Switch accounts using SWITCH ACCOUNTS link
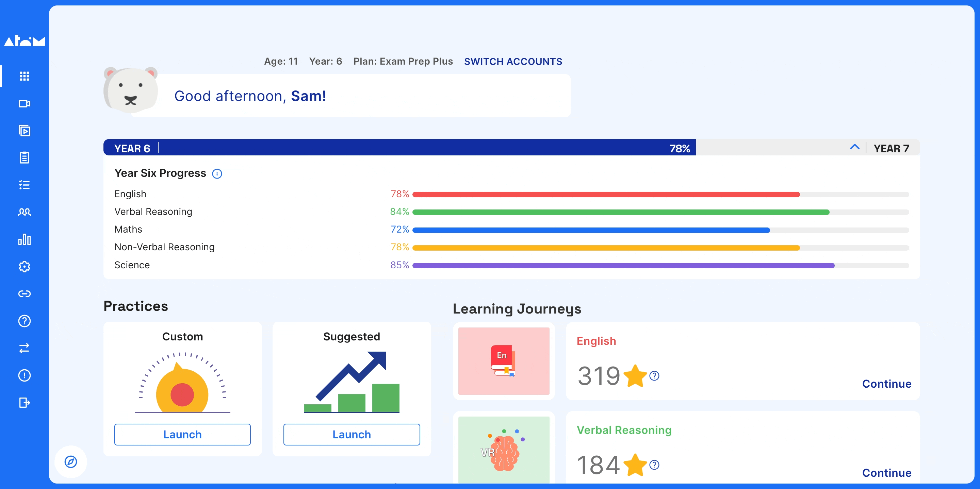This screenshot has height=489, width=980. [x=513, y=61]
